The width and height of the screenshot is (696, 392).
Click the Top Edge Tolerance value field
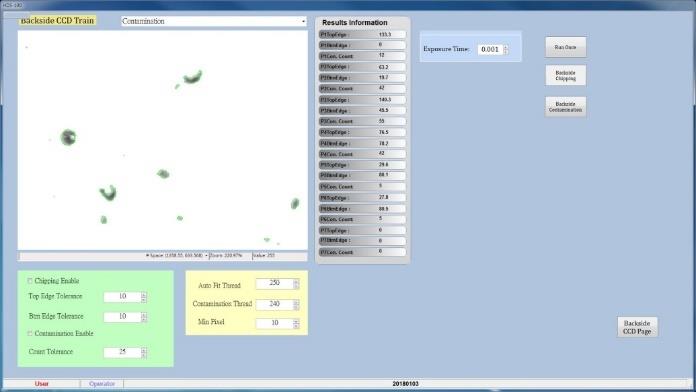(122, 297)
